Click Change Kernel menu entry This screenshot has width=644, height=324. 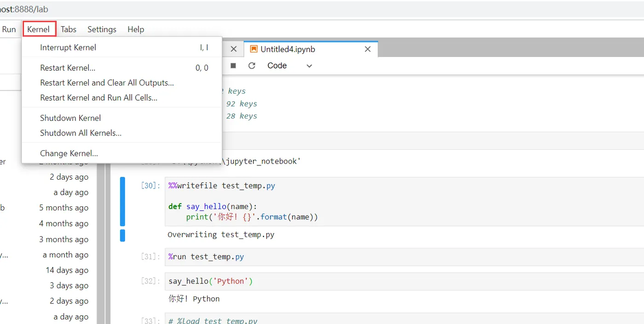tap(69, 153)
